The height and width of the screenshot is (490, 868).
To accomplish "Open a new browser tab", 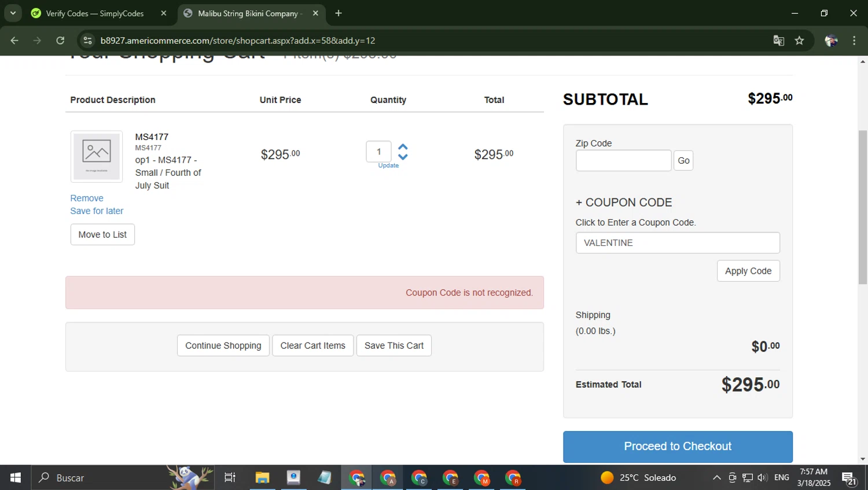I will [339, 13].
